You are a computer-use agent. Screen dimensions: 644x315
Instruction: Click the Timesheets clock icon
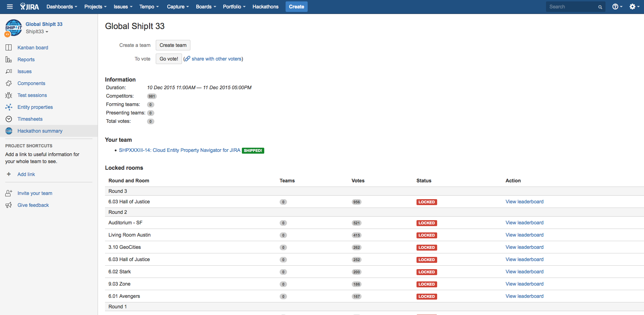(9, 119)
